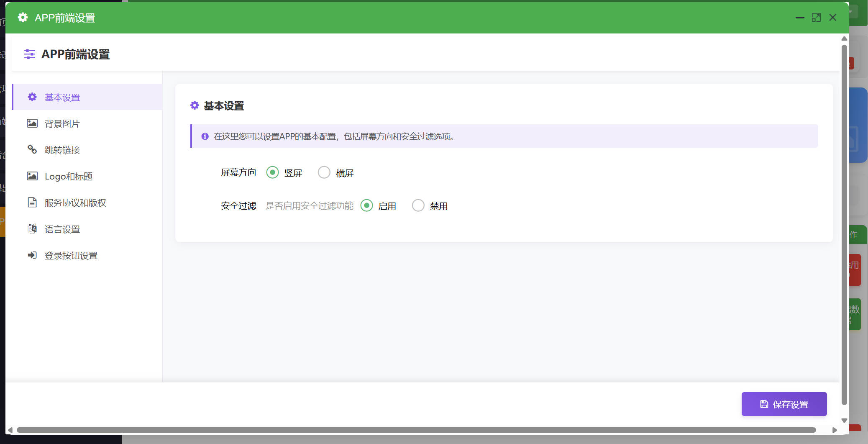
Task: Choose 启用 for security filter
Action: tap(366, 205)
